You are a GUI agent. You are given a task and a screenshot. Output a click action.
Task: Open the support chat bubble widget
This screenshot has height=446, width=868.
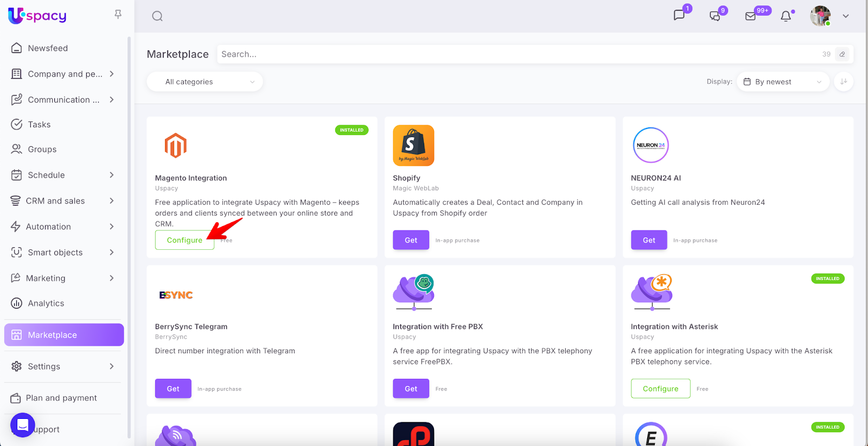(x=23, y=425)
